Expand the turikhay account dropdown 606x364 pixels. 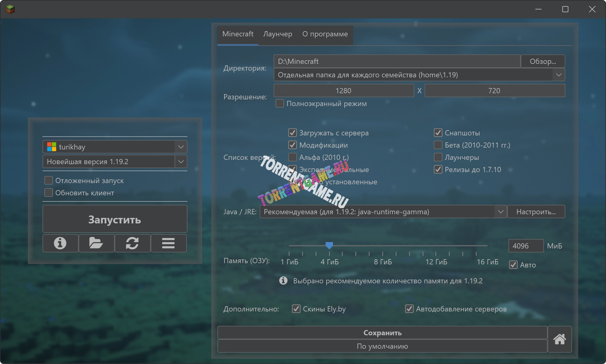coord(181,147)
